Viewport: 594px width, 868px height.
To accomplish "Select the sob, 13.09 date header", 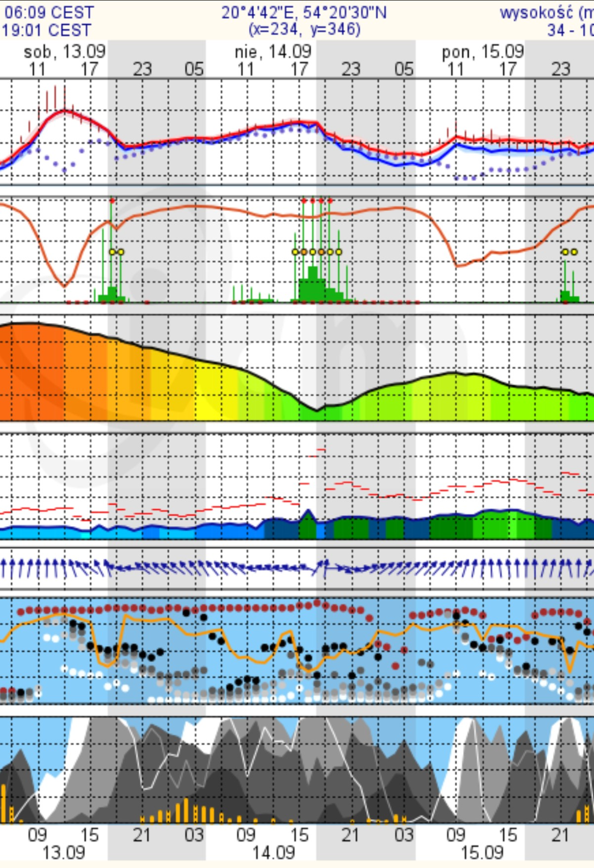I will [65, 52].
